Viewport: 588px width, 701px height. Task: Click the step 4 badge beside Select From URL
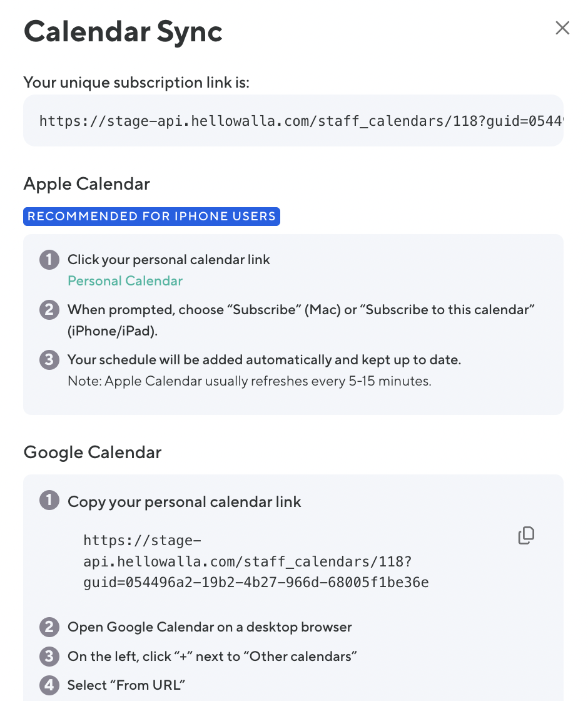(x=49, y=685)
